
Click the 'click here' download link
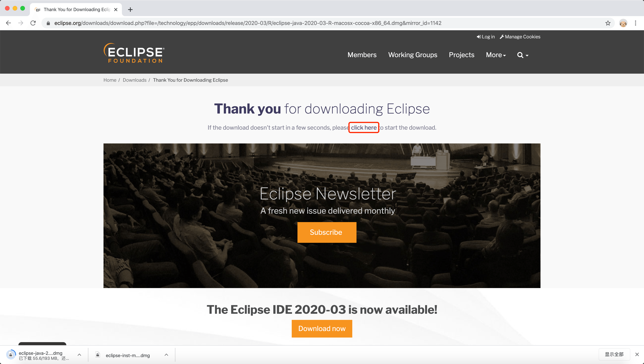click(x=364, y=128)
